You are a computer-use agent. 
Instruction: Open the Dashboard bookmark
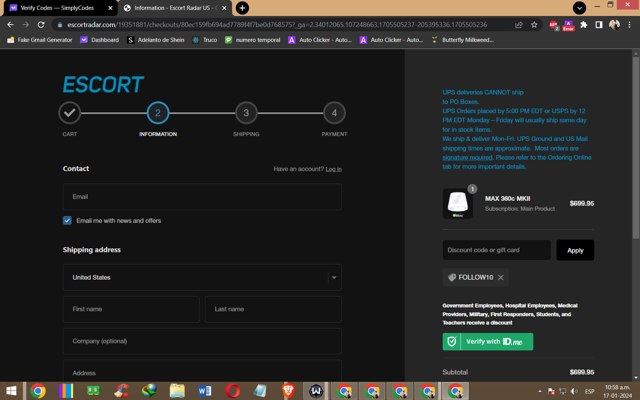coord(100,40)
